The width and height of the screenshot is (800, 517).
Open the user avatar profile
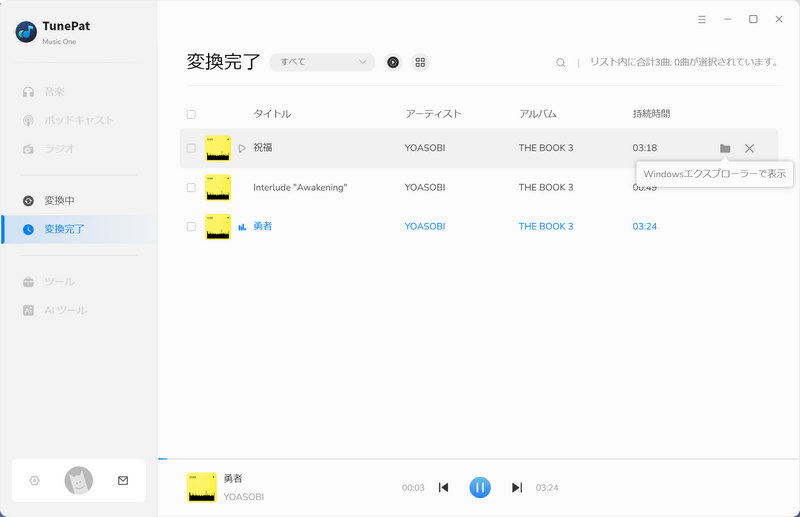(x=79, y=480)
